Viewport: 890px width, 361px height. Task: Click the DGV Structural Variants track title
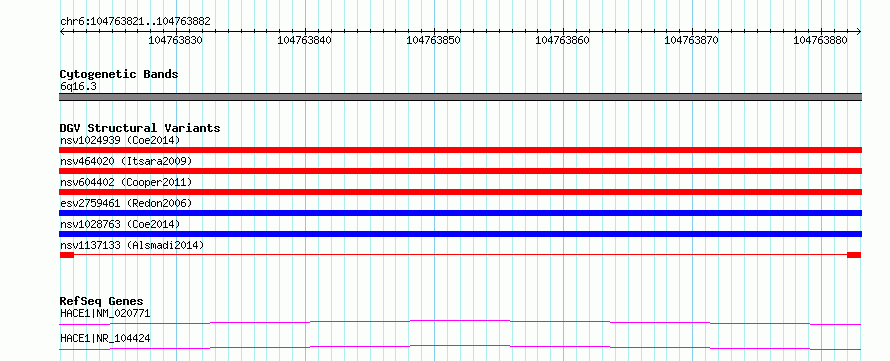pos(140,128)
